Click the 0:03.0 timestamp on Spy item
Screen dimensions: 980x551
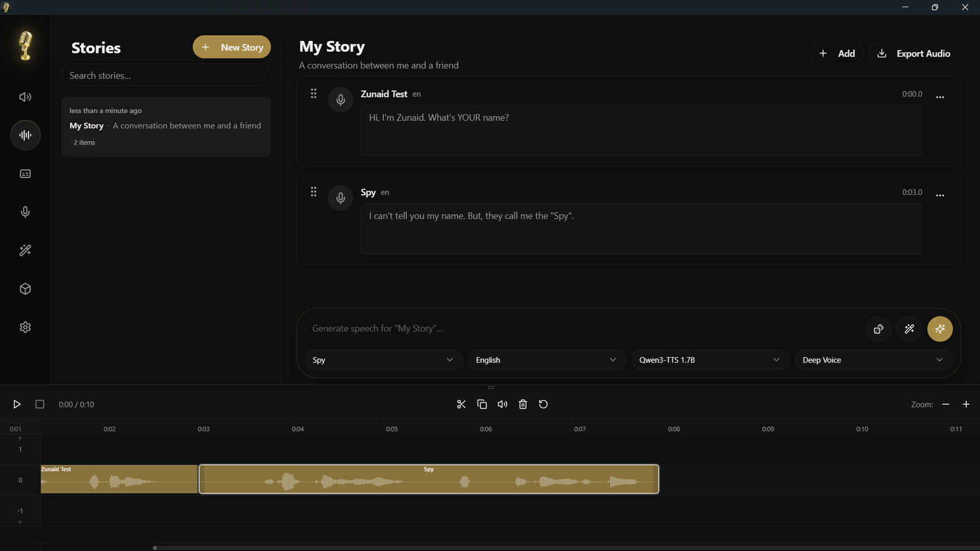pos(912,192)
